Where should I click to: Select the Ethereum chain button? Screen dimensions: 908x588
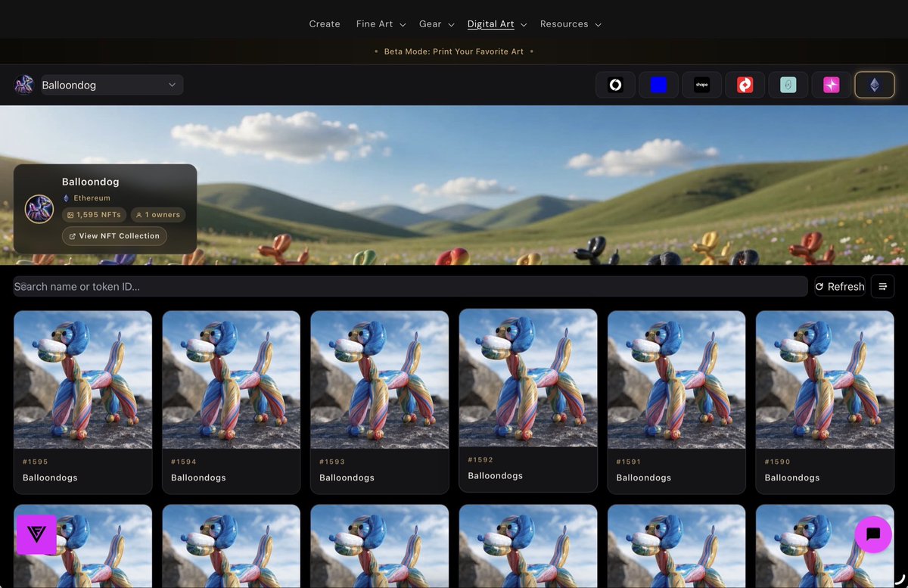click(x=875, y=85)
